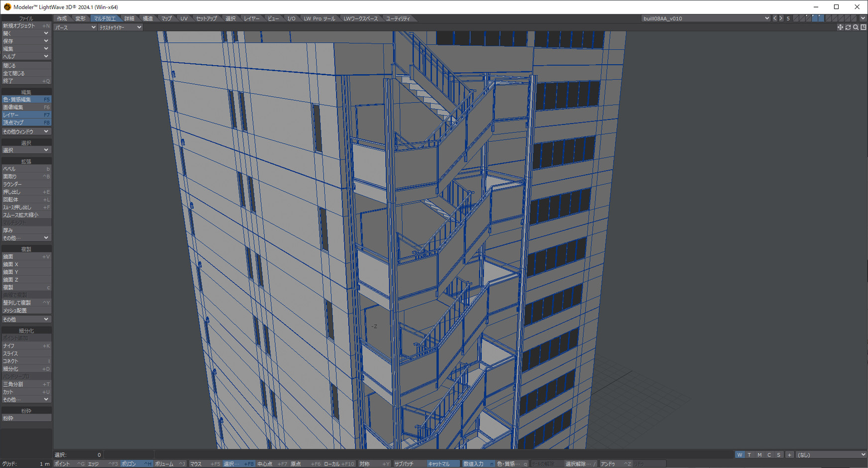Click the plus button beside S

[x=789, y=455]
